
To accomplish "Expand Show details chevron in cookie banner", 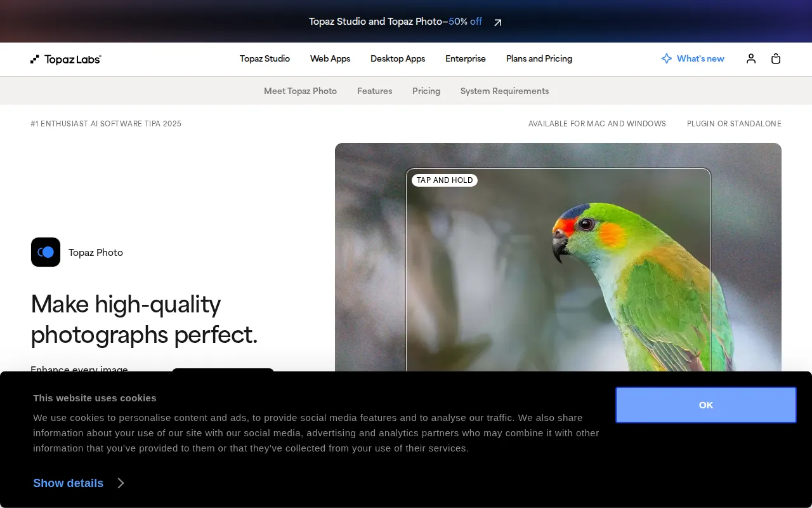I will pos(121,483).
